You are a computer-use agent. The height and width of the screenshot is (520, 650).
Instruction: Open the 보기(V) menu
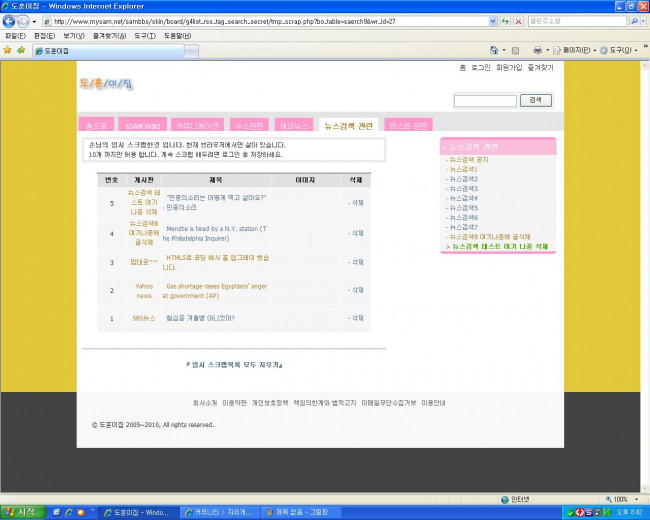coord(74,36)
